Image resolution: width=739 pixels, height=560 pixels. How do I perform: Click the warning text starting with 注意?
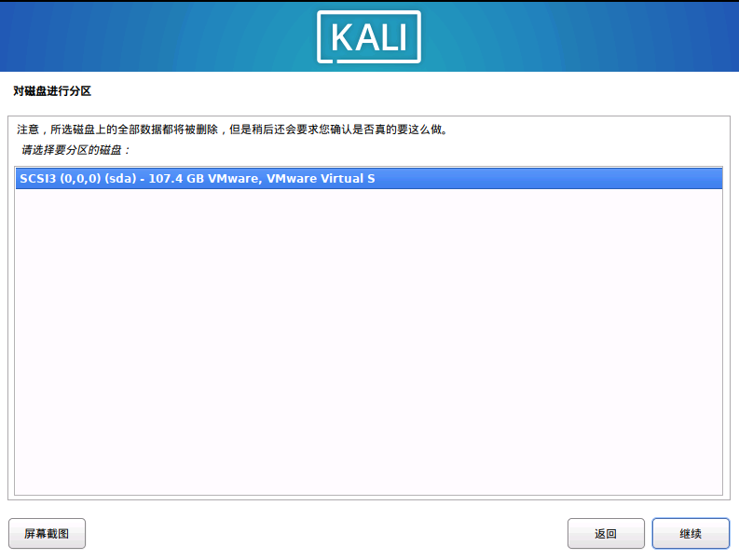tap(232, 130)
